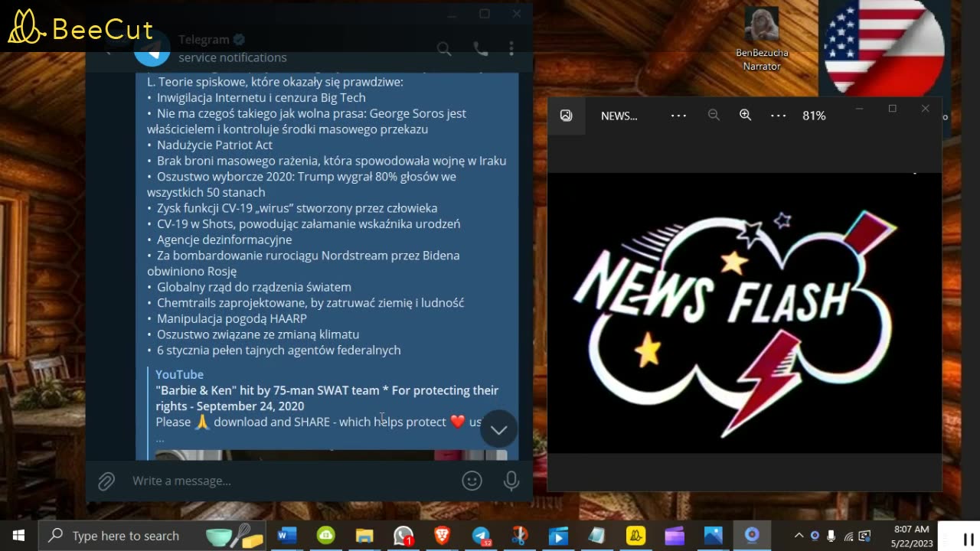Open Photos app icon in taskbar
This screenshot has width=980, height=551.
tap(713, 536)
